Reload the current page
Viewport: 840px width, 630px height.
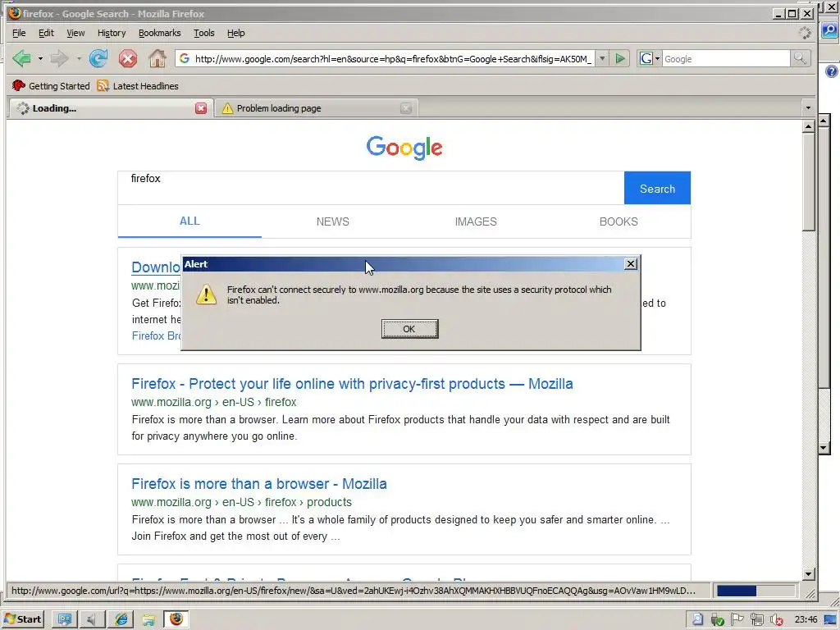click(98, 58)
